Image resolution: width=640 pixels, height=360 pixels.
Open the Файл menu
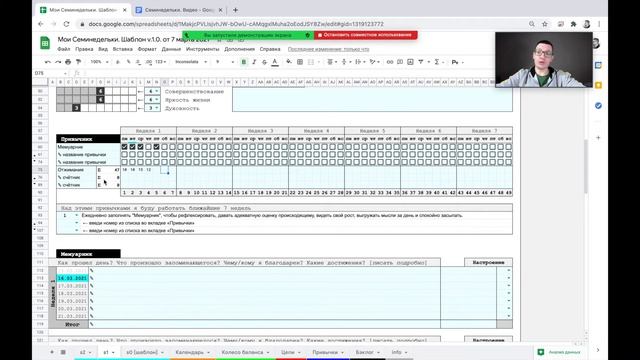pos(64,49)
